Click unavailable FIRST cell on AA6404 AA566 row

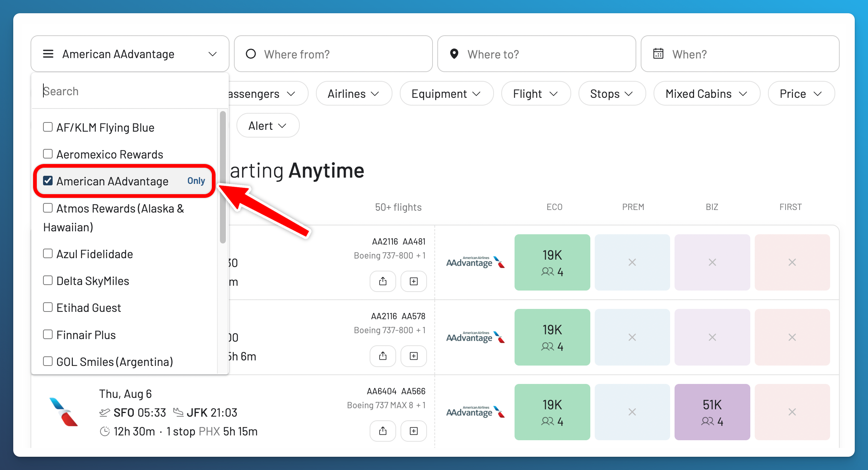point(792,412)
